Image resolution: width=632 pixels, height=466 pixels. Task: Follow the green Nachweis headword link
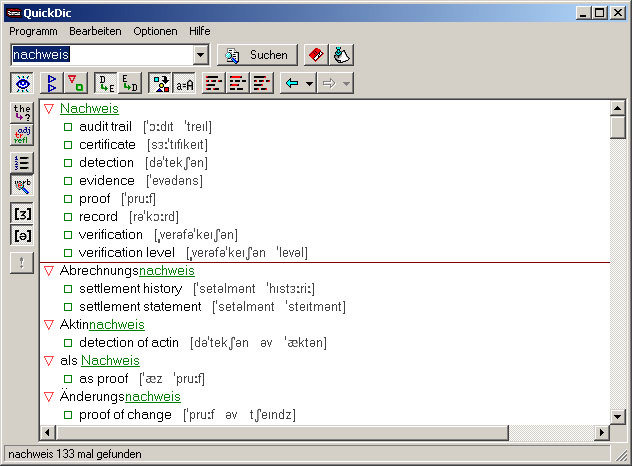click(89, 108)
